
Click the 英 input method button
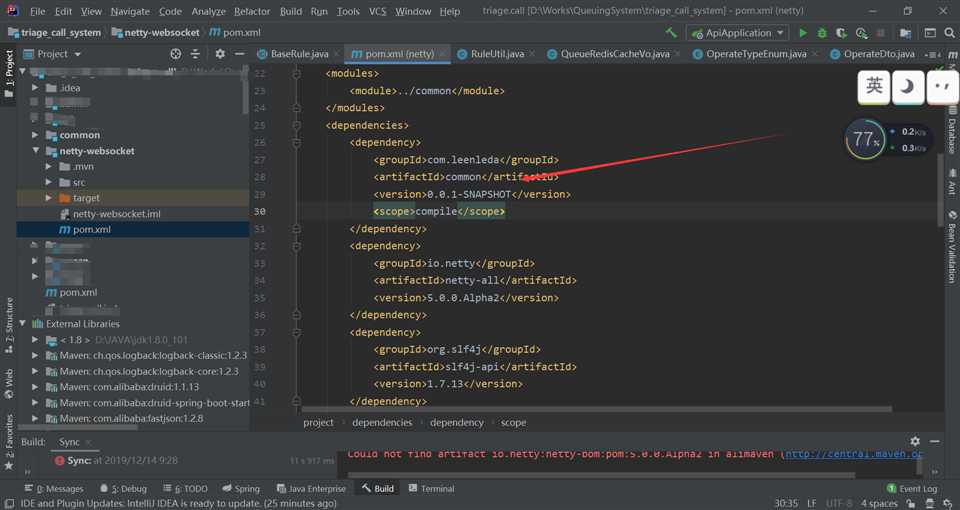874,87
